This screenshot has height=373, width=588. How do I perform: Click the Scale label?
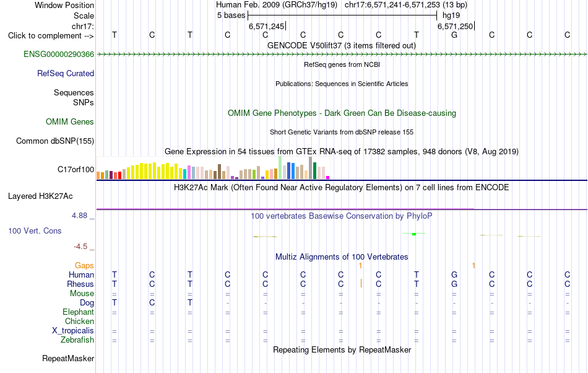[84, 15]
